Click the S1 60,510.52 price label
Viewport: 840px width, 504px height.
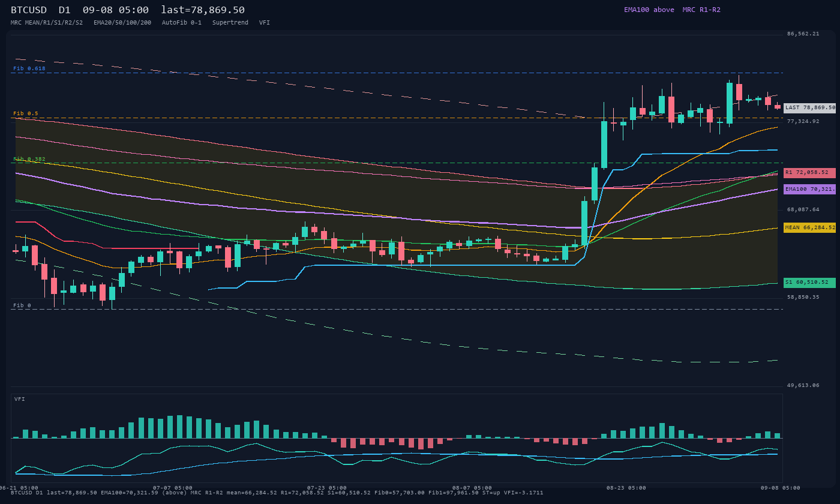click(x=809, y=283)
